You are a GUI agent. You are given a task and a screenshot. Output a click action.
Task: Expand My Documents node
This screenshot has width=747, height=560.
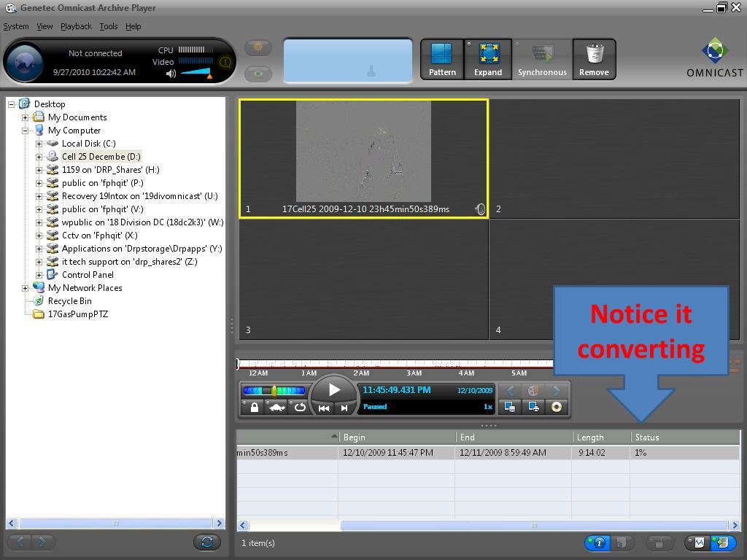coord(26,117)
